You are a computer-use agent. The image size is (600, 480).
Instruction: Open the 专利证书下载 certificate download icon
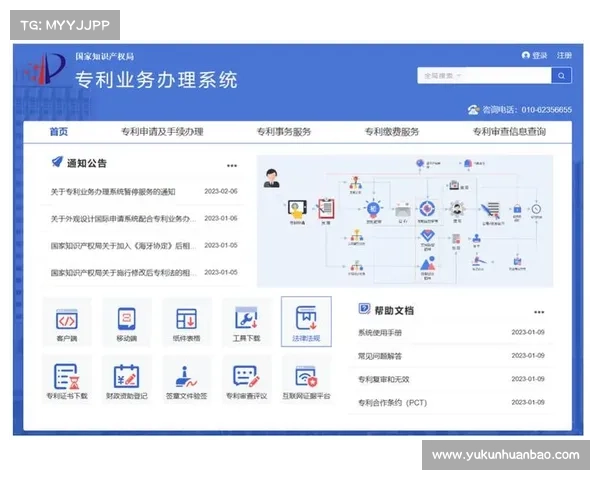[x=67, y=380]
